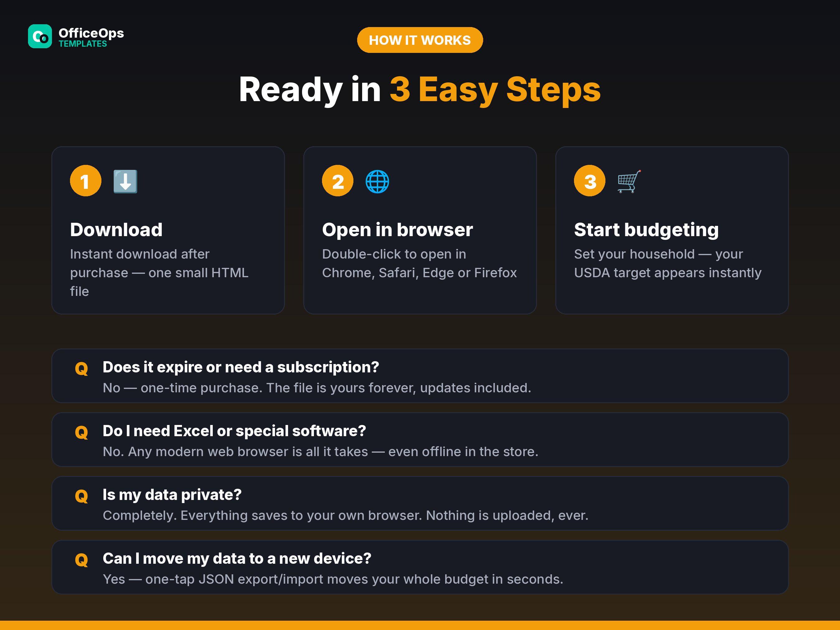This screenshot has width=840, height=630.
Task: Click Q icon beside Excel question
Action: pyautogui.click(x=81, y=432)
